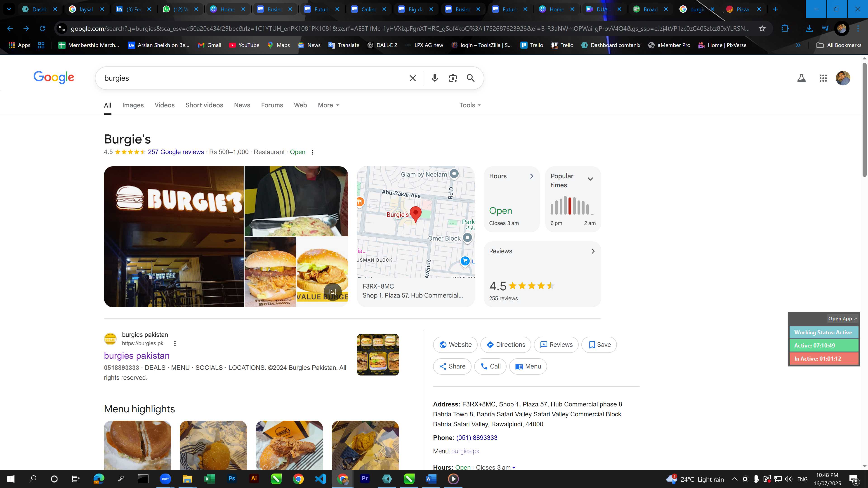Show hidden system tray icons
The width and height of the screenshot is (868, 488).
point(735,479)
